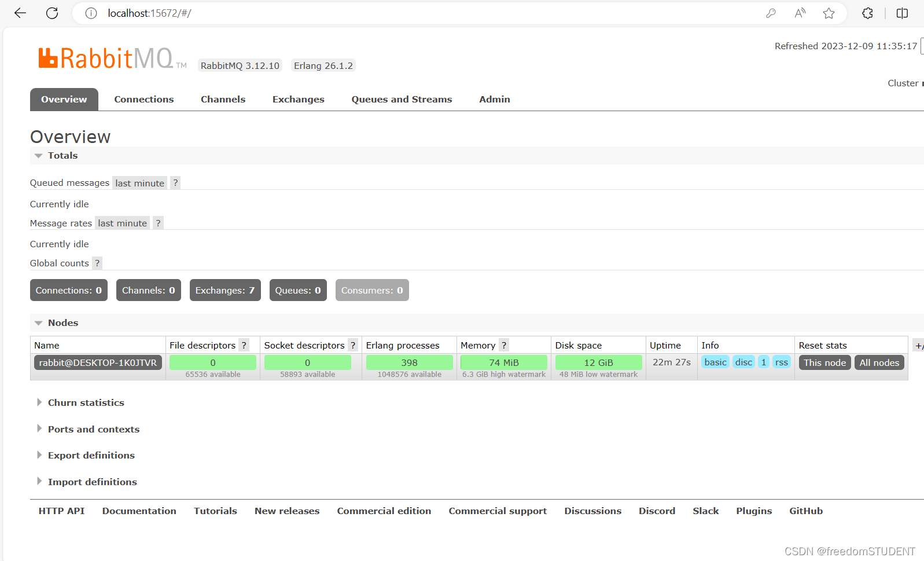The image size is (924, 561).
Task: Click the browser back arrow
Action: point(20,13)
